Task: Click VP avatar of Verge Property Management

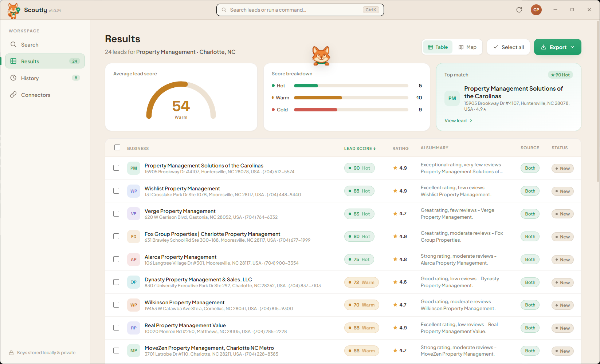Action: tap(134, 214)
